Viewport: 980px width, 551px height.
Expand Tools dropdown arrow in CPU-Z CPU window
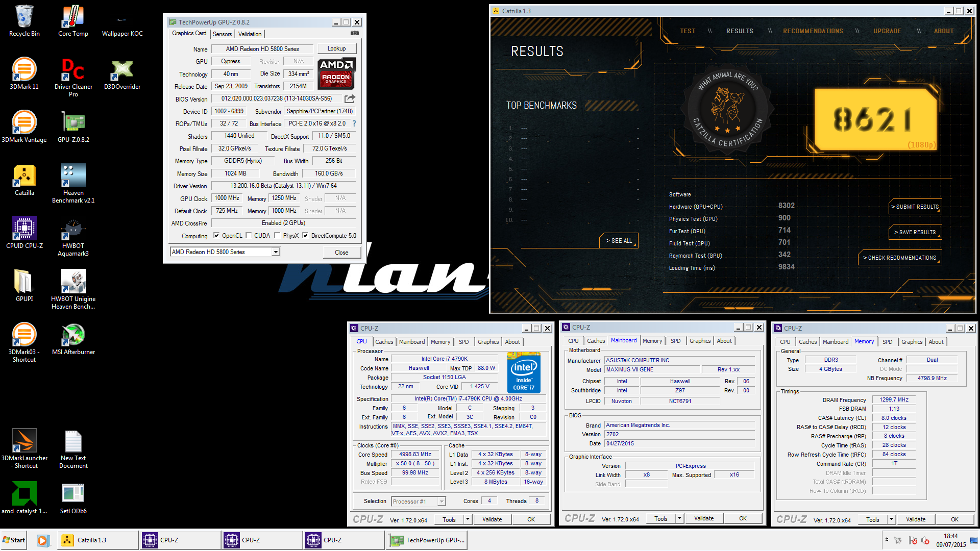[467, 519]
